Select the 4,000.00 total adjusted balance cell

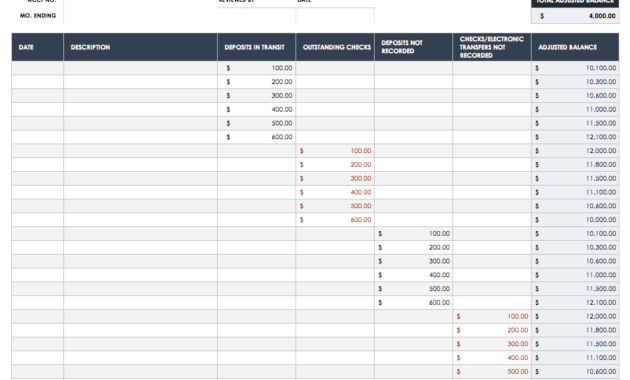pos(575,16)
